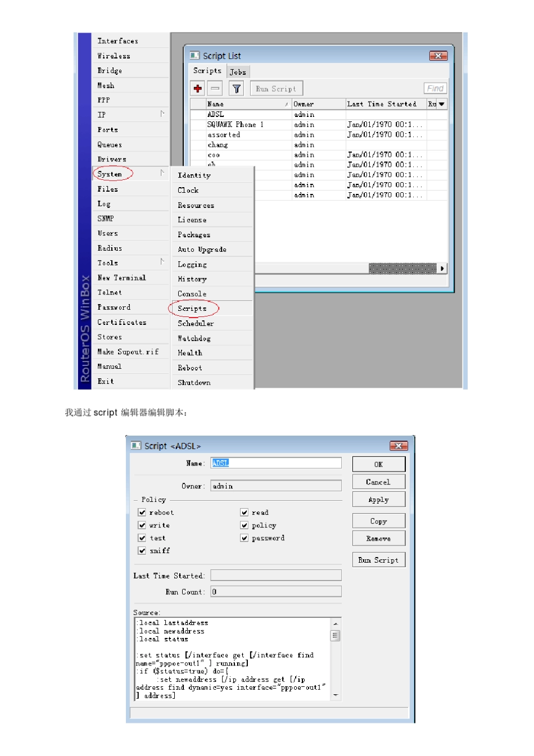The height and width of the screenshot is (756, 534).
Task: Open the PPP menu item
Action: pyautogui.click(x=130, y=100)
